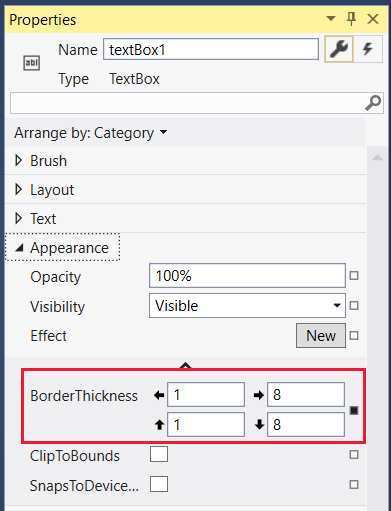Screen dimensions: 391x511
Task: Open the Arrange by: Category dropdown
Action: [x=90, y=133]
